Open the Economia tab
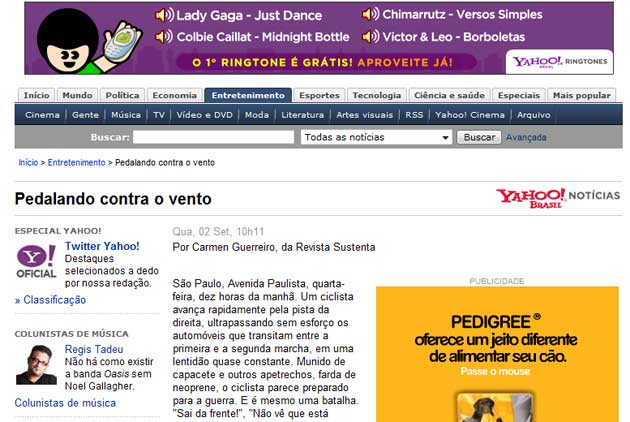Screen dimensions: 630x422 coord(174,95)
